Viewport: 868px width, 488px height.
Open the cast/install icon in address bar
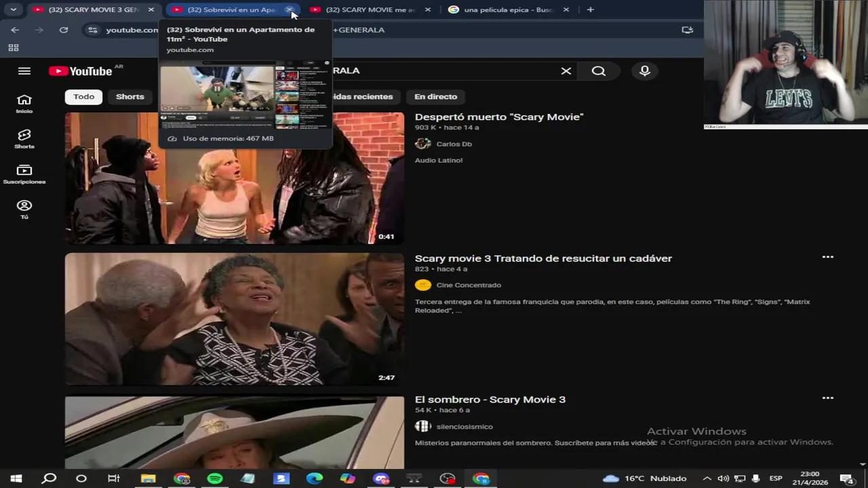(x=687, y=30)
